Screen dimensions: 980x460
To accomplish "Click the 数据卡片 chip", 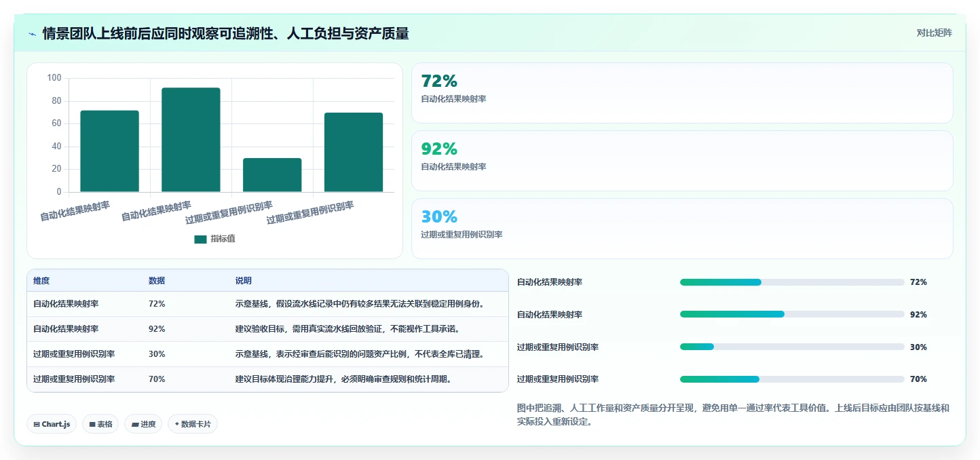I will point(193,424).
